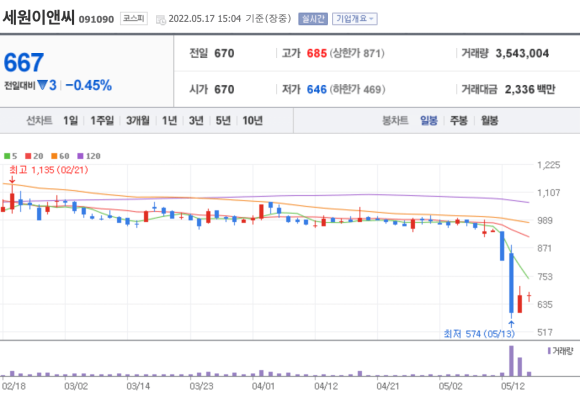Click the 04/01 date axis label
The image size is (580, 397).
tap(263, 386)
